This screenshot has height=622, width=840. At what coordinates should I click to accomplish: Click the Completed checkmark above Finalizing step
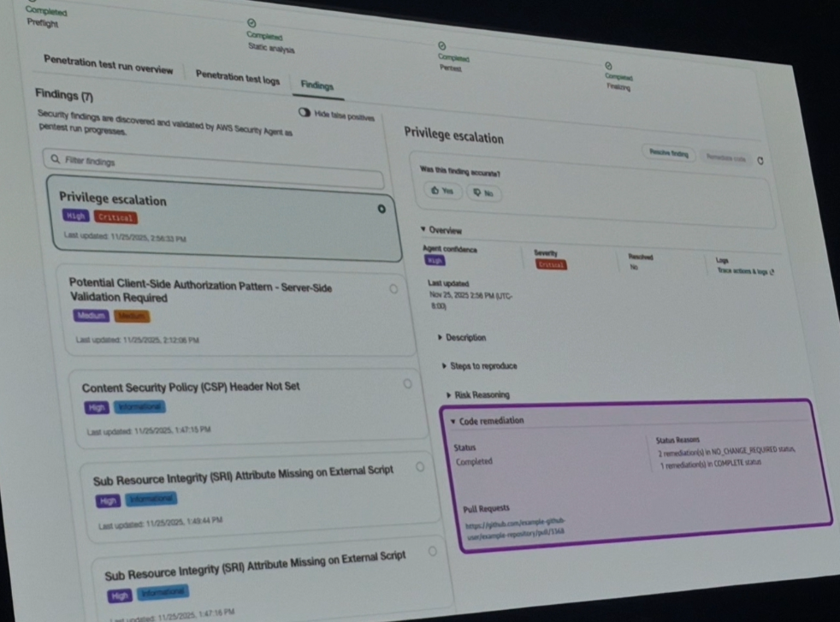(607, 66)
